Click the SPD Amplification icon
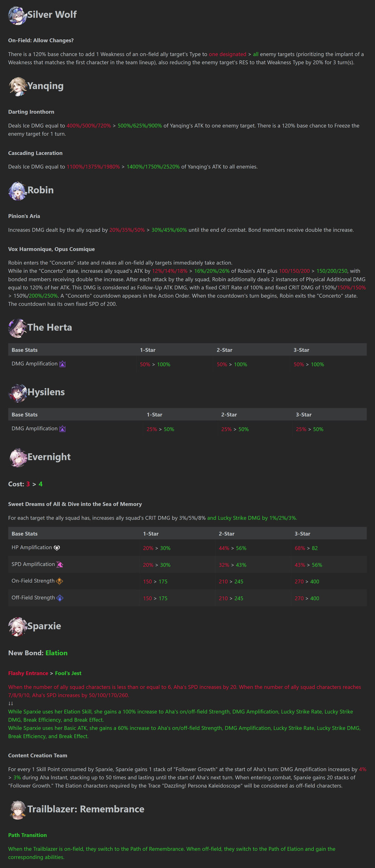This screenshot has width=375, height=868. [x=60, y=565]
